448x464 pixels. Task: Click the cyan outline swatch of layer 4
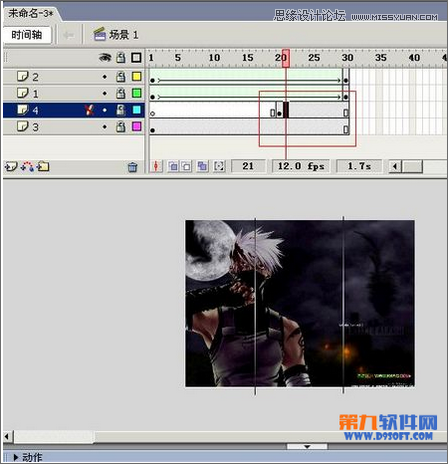point(137,110)
